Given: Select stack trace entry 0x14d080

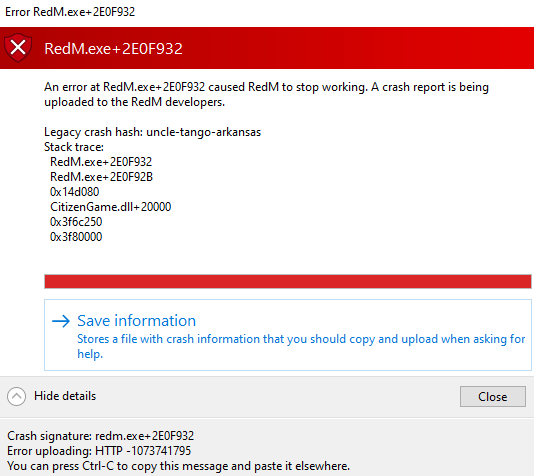Looking at the screenshot, I should click(75, 192).
